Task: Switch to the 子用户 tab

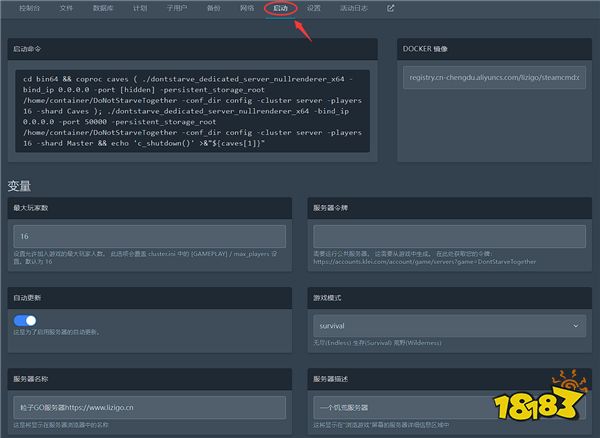Action: (x=175, y=8)
